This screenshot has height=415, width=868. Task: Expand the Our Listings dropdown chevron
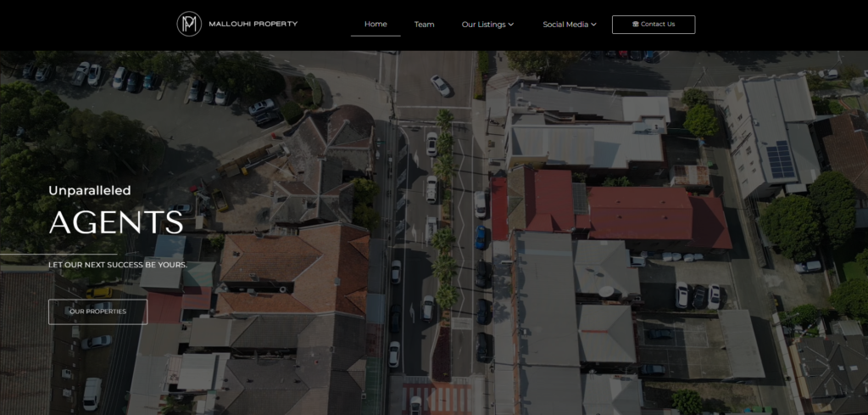pos(511,25)
